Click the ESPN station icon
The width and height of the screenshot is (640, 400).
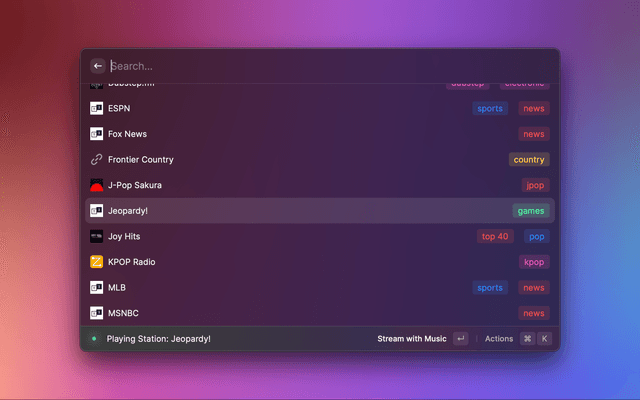coord(97,108)
